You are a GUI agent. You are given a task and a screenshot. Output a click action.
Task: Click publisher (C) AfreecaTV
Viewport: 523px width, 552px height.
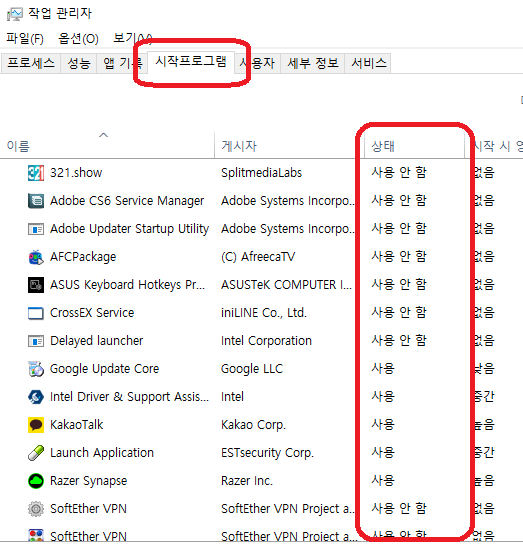[258, 257]
